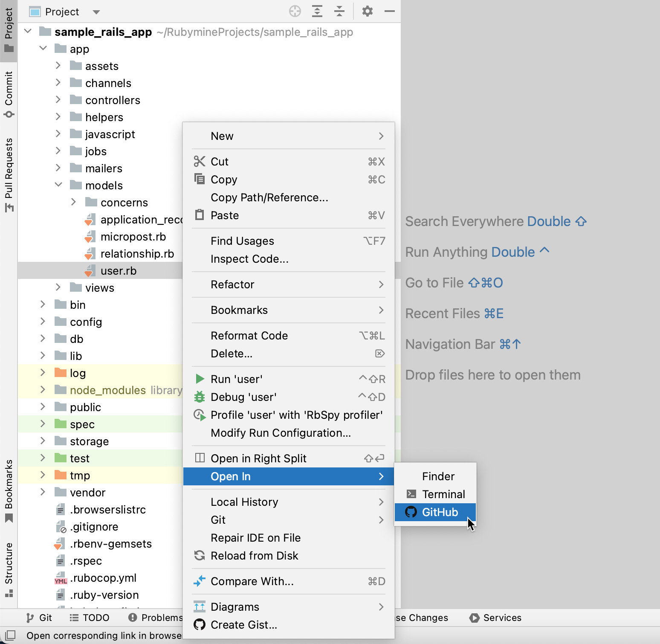The height and width of the screenshot is (644, 660).
Task: Click the Go to File shortcut link
Action: click(x=454, y=282)
